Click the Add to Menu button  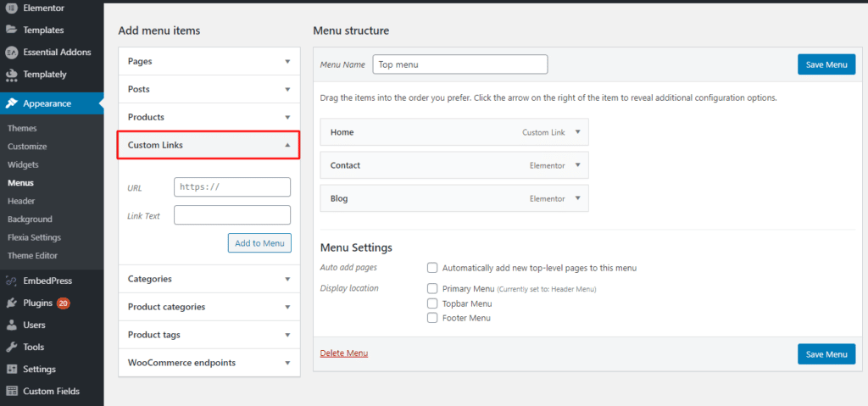pyautogui.click(x=259, y=243)
